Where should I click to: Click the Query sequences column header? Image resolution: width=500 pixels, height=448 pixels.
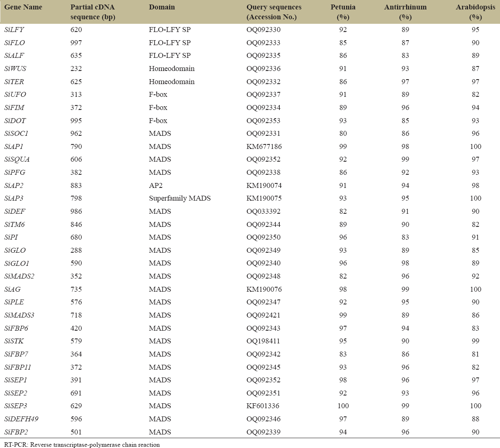click(x=274, y=12)
